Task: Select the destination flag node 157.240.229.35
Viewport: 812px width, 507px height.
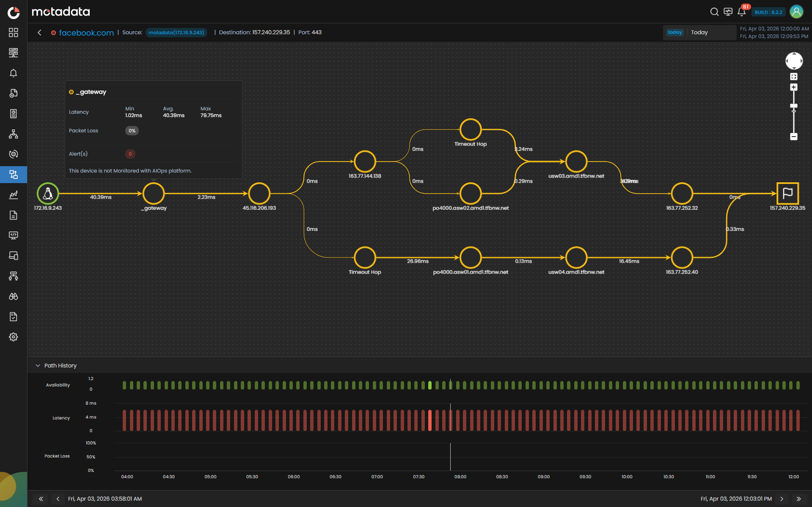Action: point(787,194)
